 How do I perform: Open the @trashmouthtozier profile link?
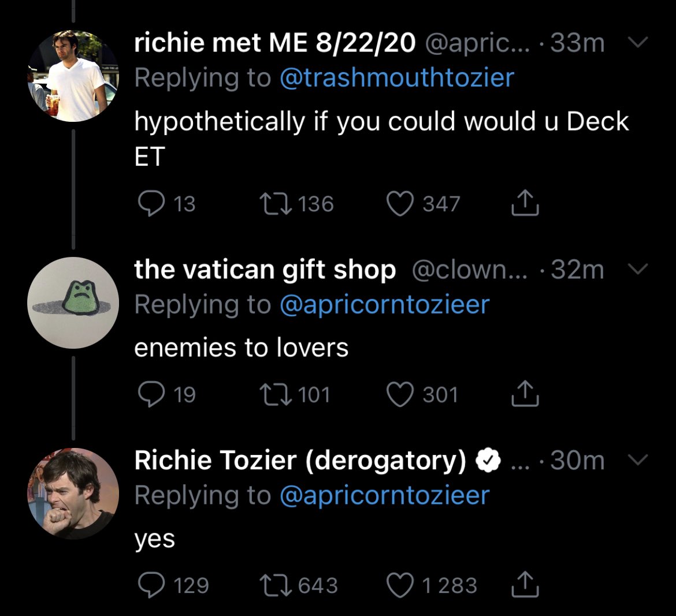point(397,77)
